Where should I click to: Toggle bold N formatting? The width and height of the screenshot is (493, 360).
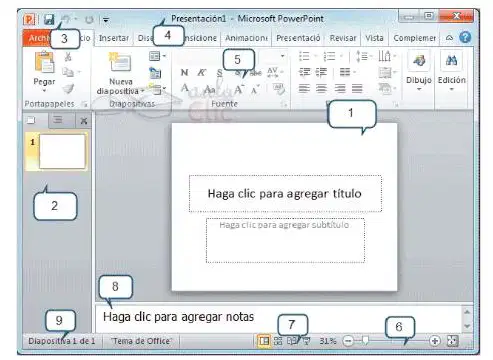tap(184, 72)
